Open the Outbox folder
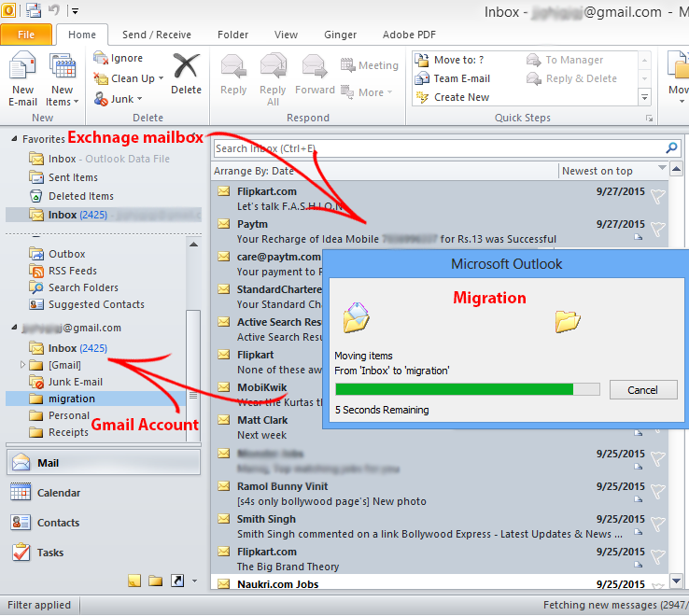689x616 pixels. point(58,254)
